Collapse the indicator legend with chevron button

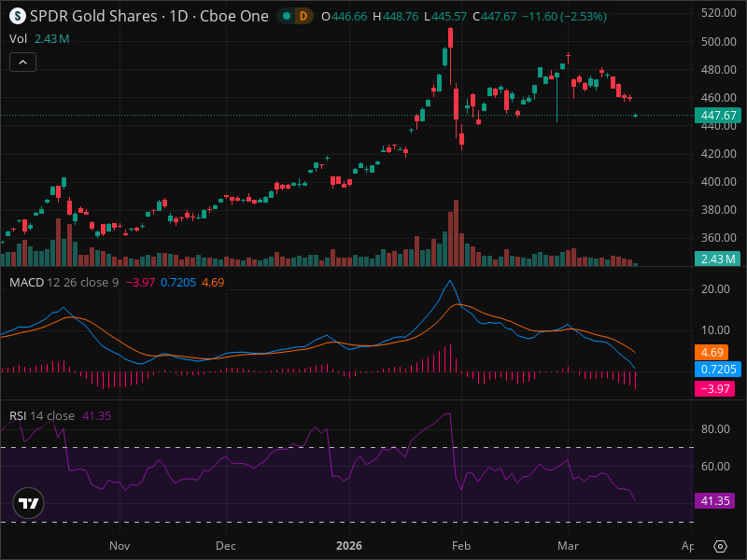[x=22, y=62]
